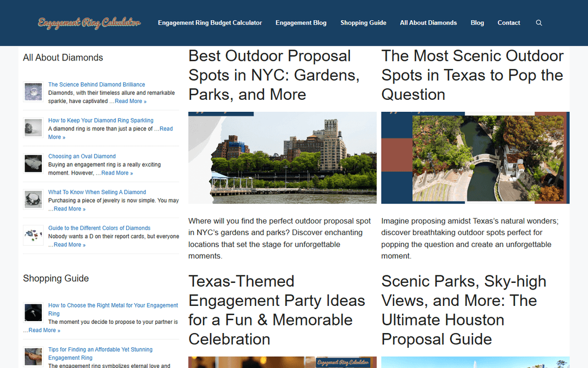Open Texas-Themed Engagement Party Ideas article title

pyautogui.click(x=277, y=310)
